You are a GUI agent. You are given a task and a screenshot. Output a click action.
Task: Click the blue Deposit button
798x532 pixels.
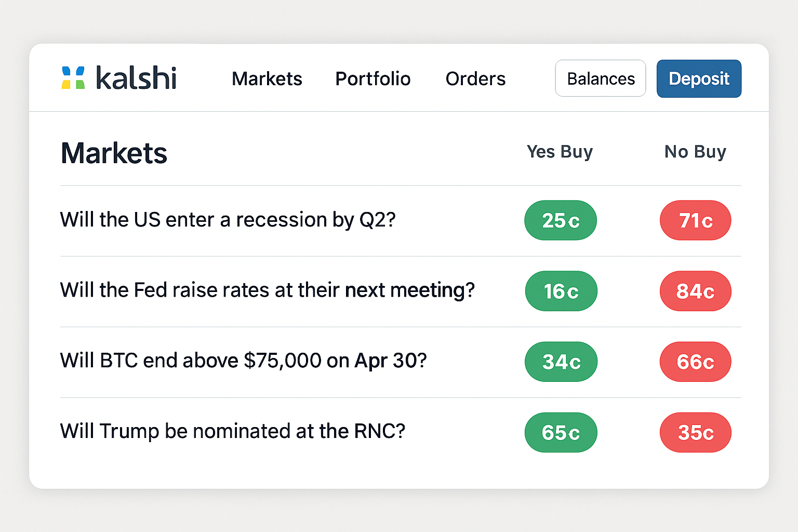coord(699,78)
